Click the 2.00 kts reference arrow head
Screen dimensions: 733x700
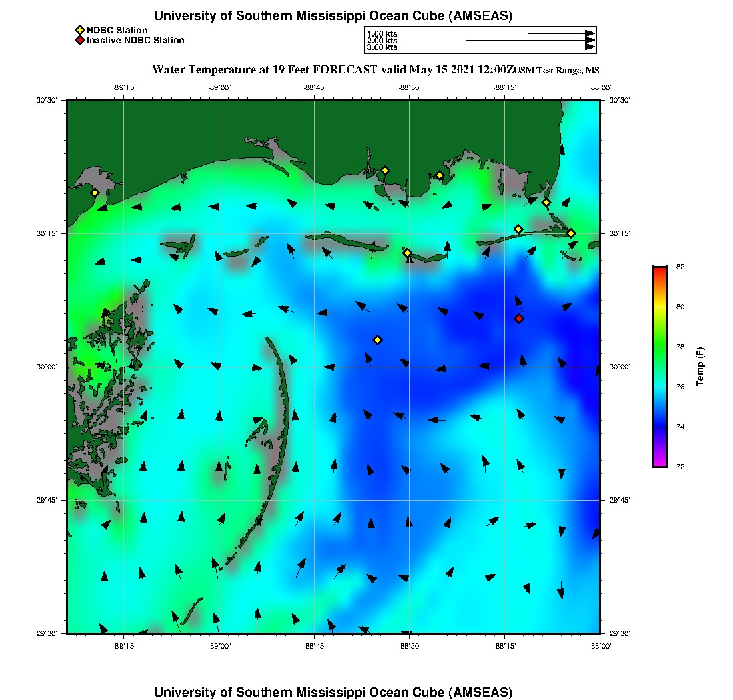point(590,40)
